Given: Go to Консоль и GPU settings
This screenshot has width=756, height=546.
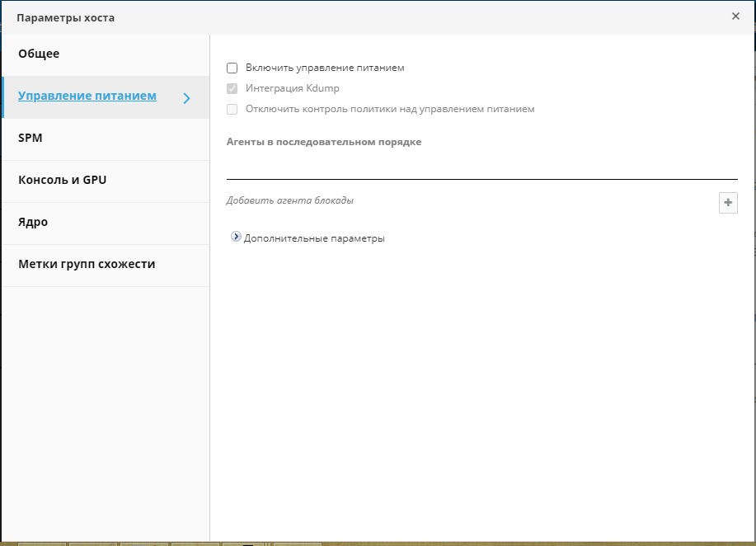Looking at the screenshot, I should (x=63, y=181).
